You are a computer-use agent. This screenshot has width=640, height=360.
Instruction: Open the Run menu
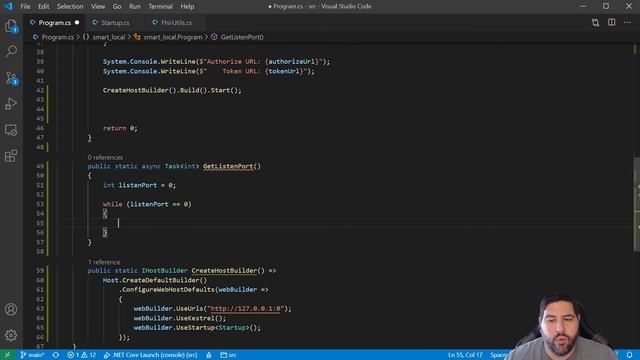tap(135, 6)
